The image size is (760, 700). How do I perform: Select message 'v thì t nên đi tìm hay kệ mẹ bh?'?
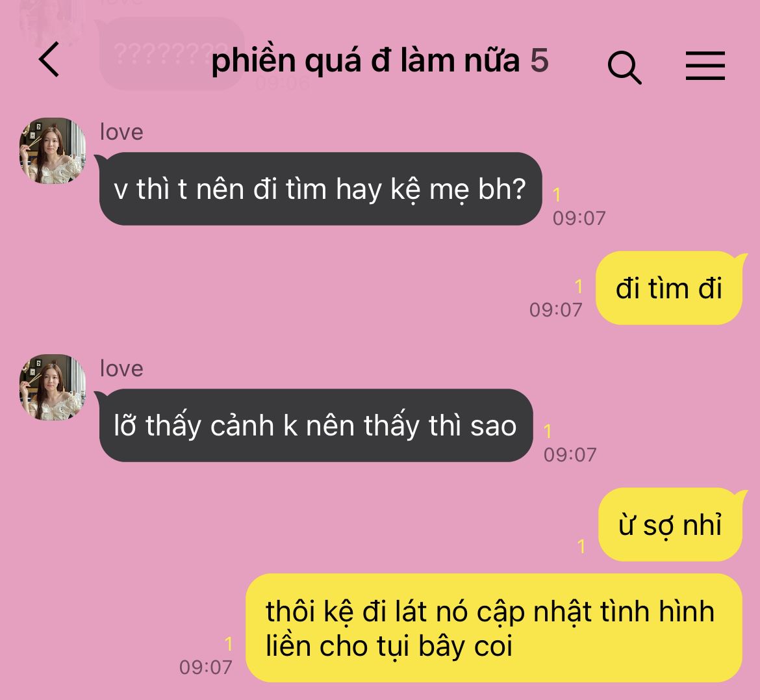pos(320,188)
